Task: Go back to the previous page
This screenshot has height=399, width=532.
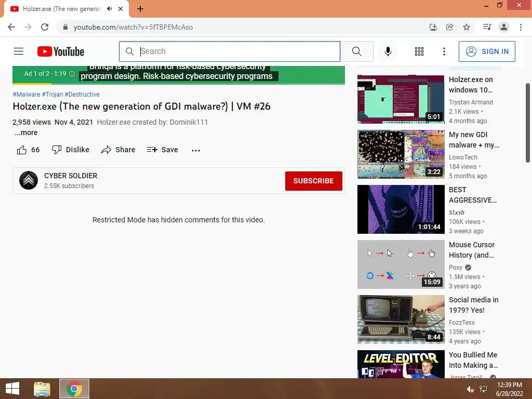Action: [11, 27]
